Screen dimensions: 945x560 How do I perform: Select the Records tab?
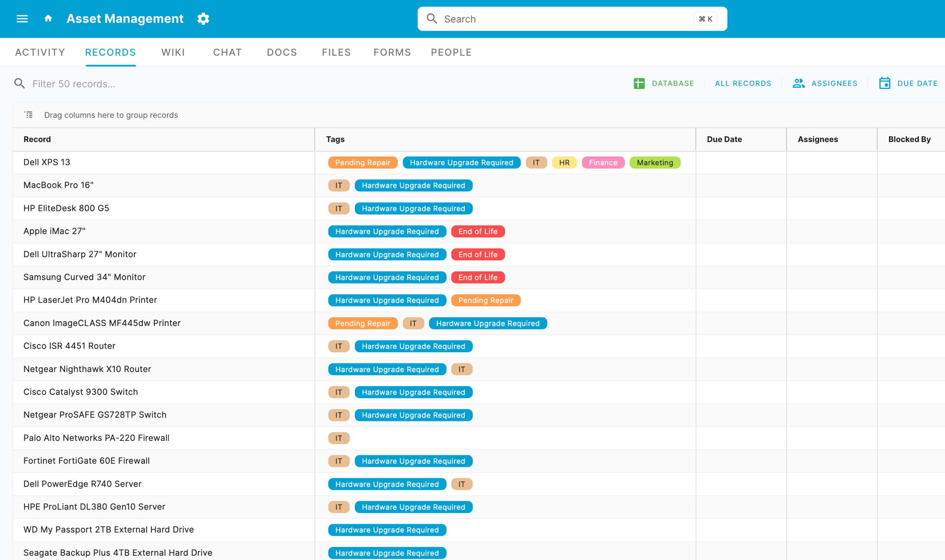(x=111, y=52)
